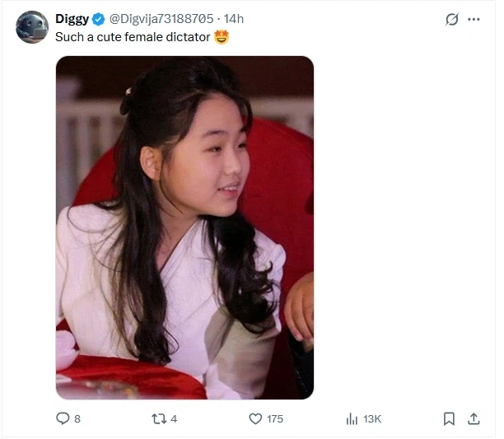The image size is (504, 439).
Task: Click the star-struck emoji in the post text
Action: click(221, 37)
